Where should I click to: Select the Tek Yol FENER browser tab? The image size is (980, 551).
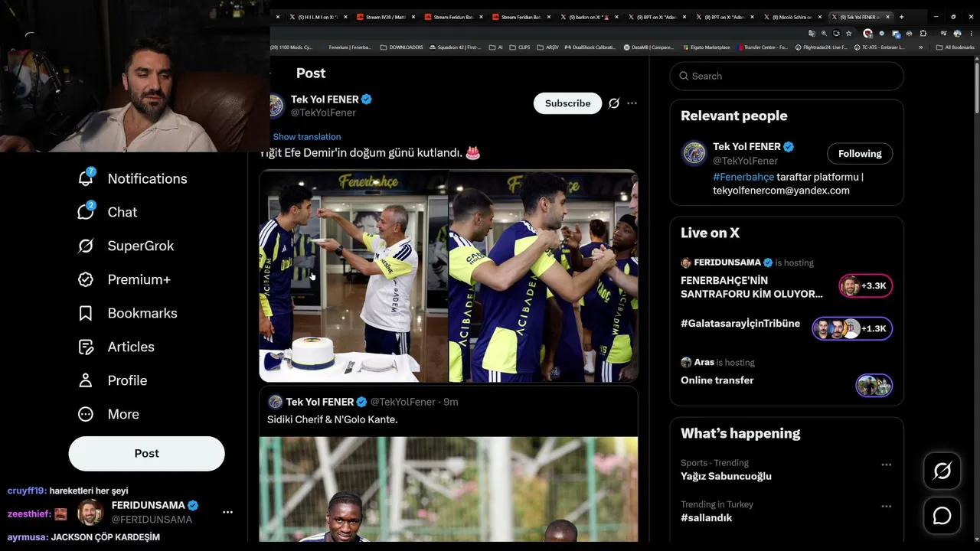[x=861, y=17]
